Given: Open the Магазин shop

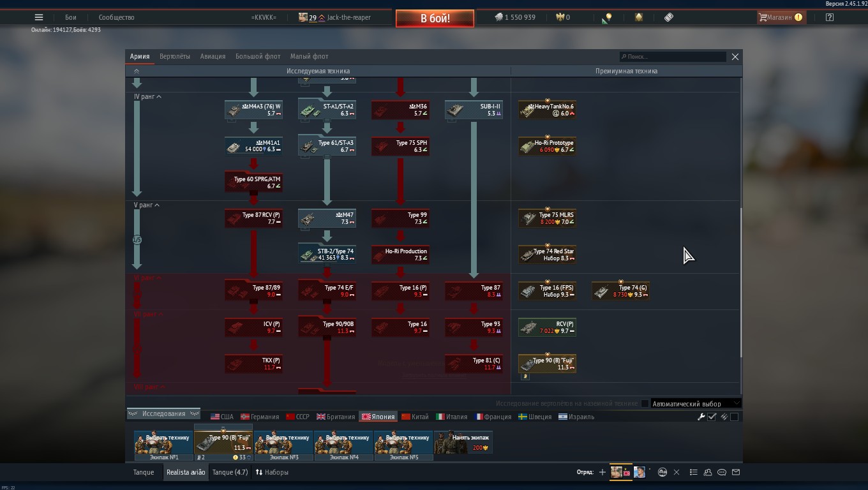Looking at the screenshot, I should pos(781,17).
